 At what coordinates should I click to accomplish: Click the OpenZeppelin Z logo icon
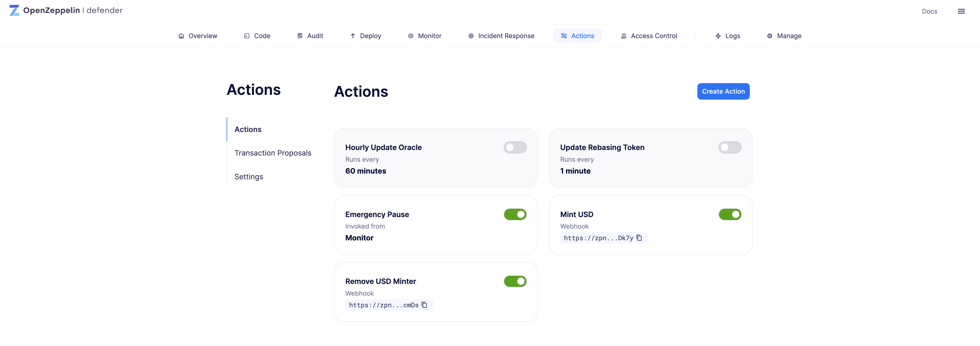14,10
